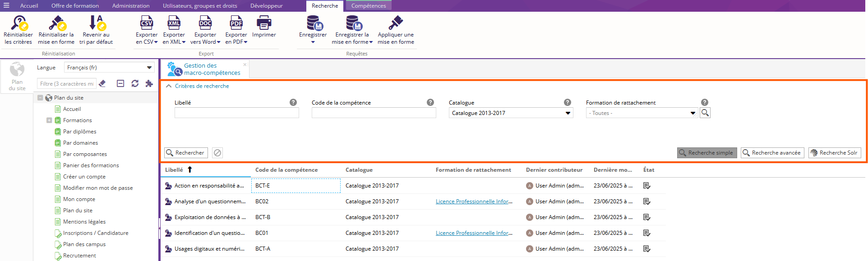
Task: Open the Catalogue 2013-2017 dropdown
Action: click(x=568, y=113)
